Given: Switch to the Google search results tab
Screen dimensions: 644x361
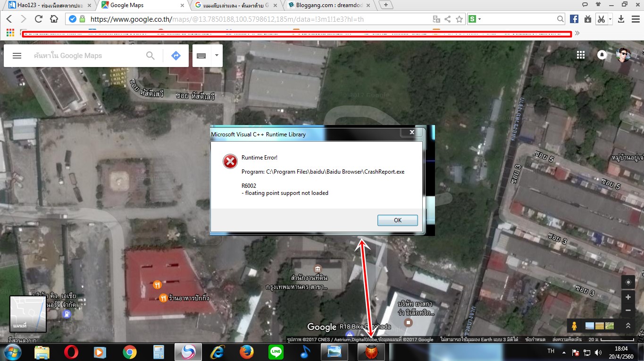Looking at the screenshot, I should 236,5.
